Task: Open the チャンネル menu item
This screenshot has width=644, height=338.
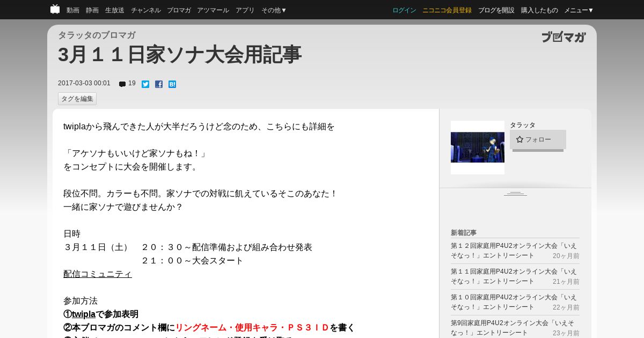Action: 146,10
